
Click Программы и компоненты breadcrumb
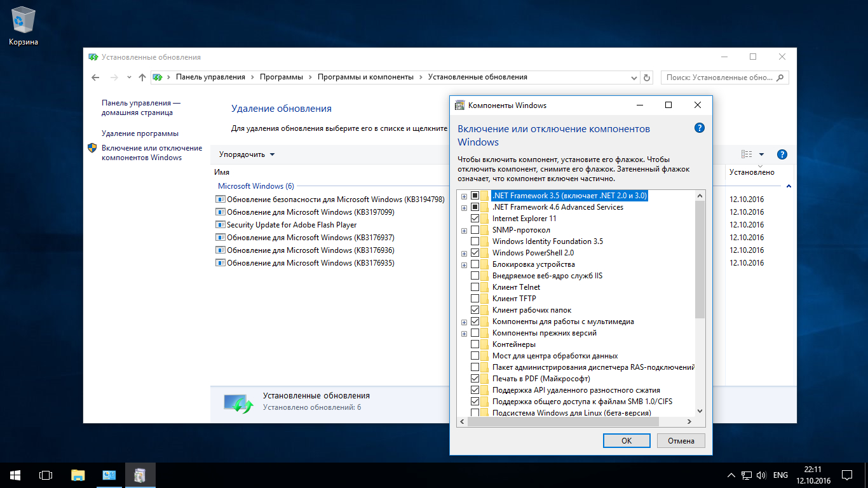(x=365, y=77)
